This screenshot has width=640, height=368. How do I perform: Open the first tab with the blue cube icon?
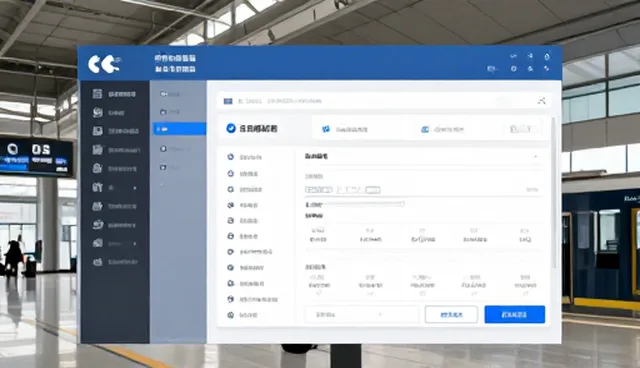coord(345,129)
